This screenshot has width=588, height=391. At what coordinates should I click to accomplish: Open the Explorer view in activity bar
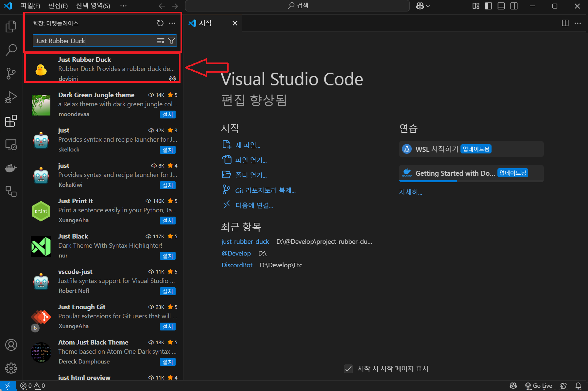click(x=11, y=27)
